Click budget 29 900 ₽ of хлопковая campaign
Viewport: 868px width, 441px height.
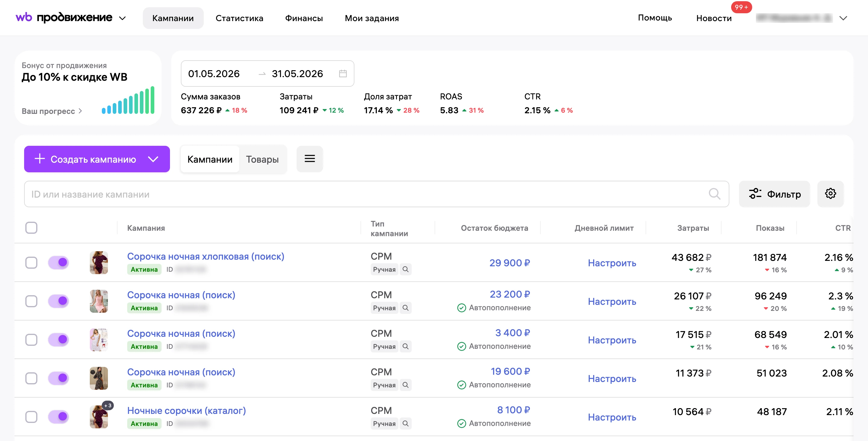[509, 263]
